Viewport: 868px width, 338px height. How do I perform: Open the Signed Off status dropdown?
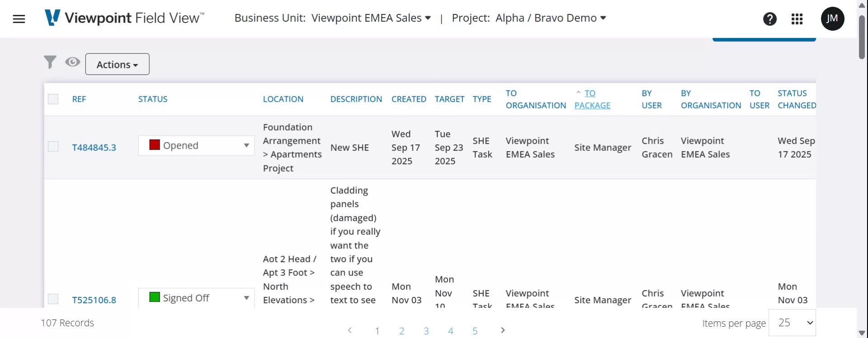[x=196, y=298]
